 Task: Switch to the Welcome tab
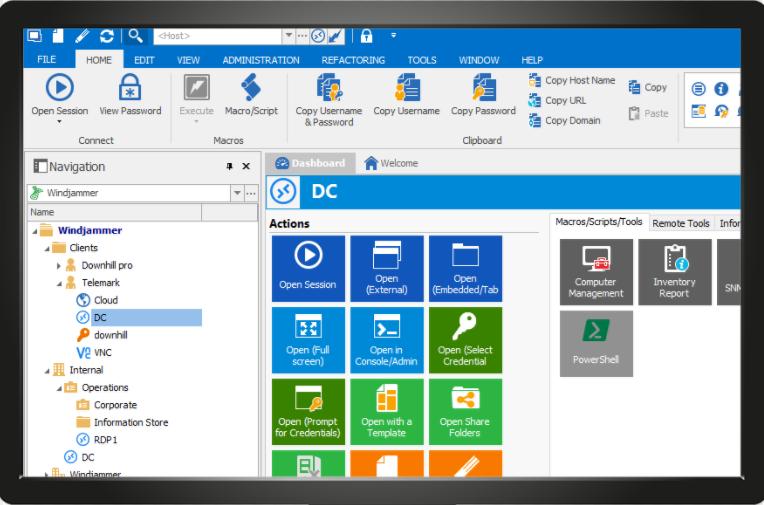click(391, 164)
